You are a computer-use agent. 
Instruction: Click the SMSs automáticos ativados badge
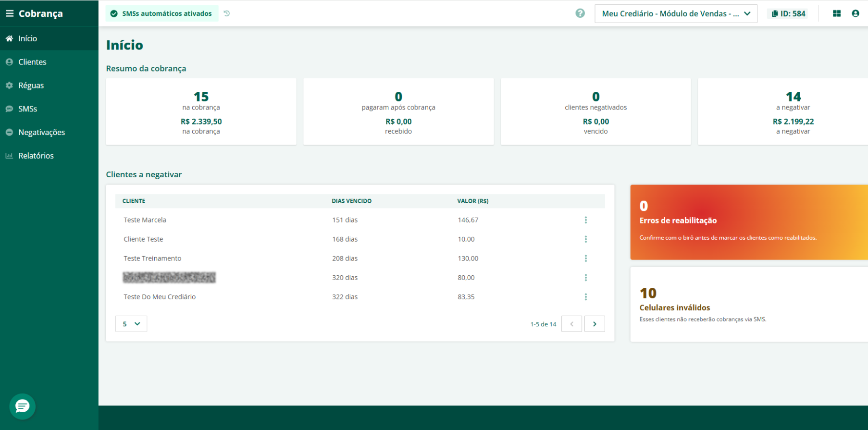(162, 13)
